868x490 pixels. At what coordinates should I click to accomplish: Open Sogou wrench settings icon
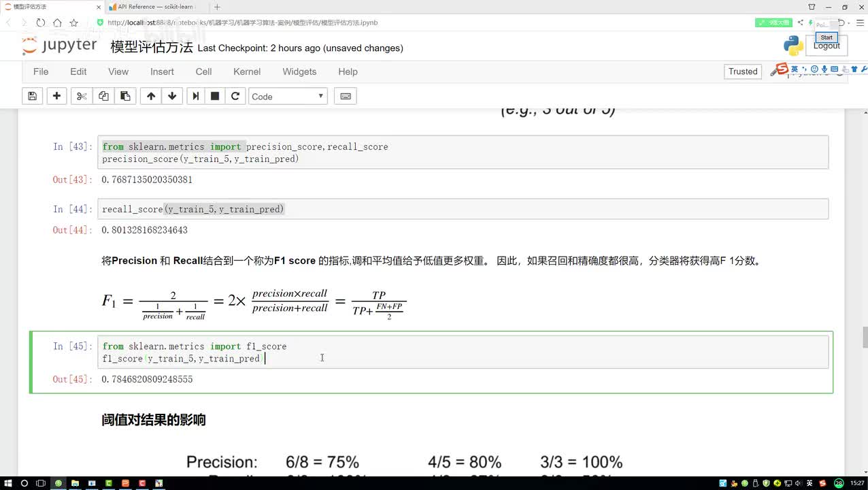click(864, 69)
